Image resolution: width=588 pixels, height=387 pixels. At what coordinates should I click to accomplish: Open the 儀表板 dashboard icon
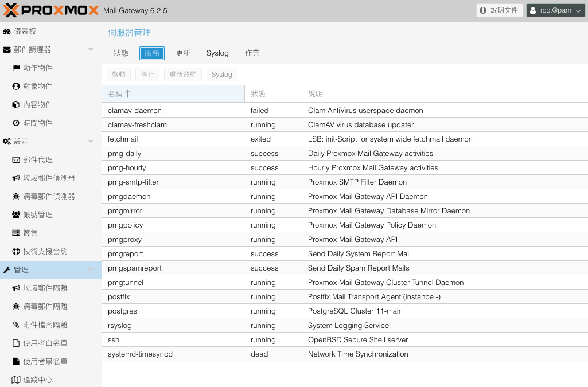tap(7, 32)
